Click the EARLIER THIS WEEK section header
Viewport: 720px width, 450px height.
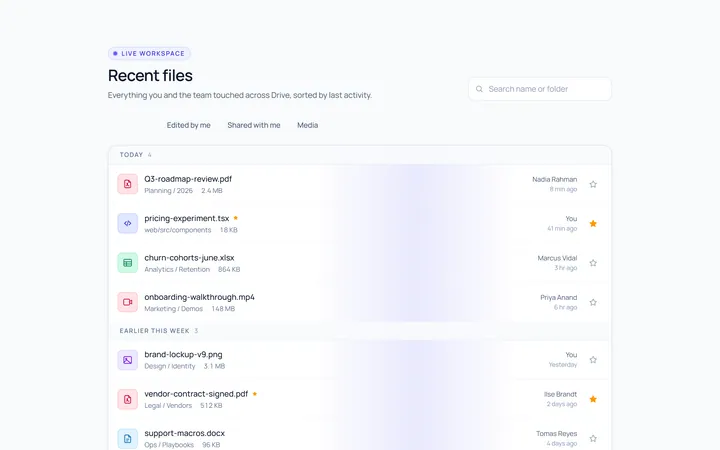(x=360, y=331)
